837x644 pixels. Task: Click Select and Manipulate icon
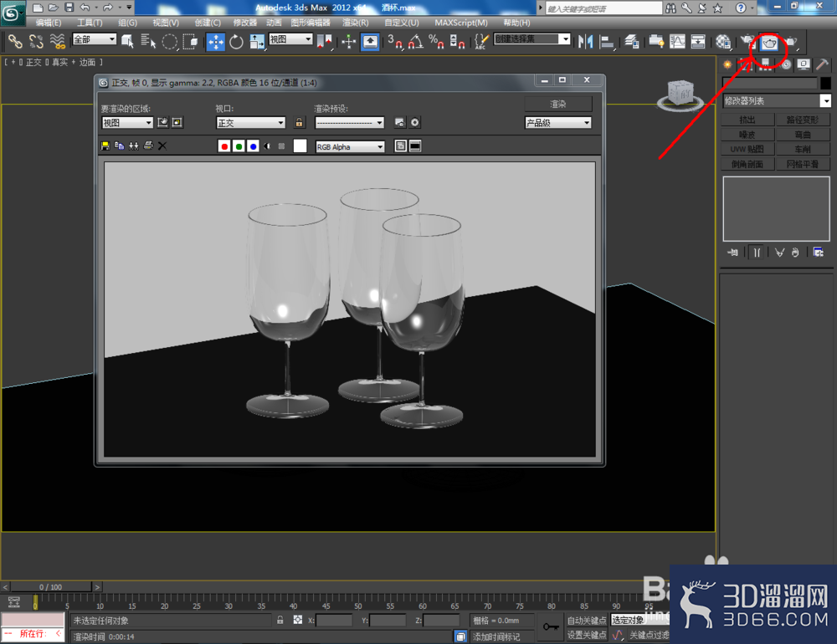tap(348, 41)
